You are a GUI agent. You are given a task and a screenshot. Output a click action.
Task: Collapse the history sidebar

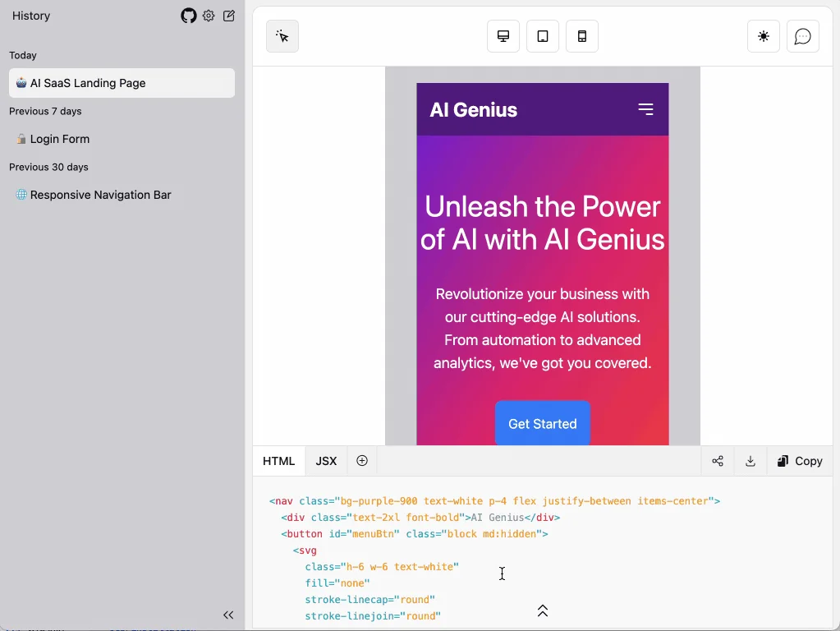pos(228,615)
